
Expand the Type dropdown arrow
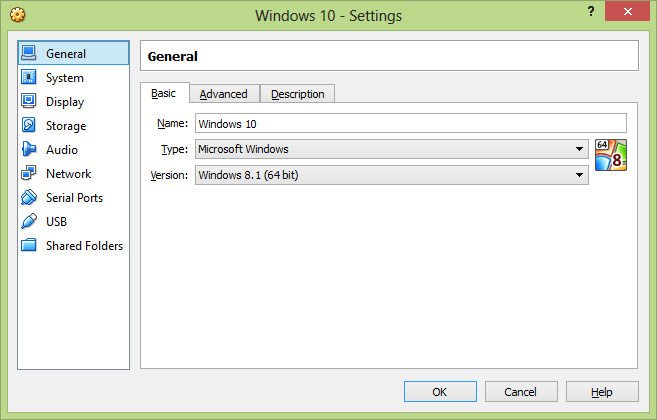[579, 149]
